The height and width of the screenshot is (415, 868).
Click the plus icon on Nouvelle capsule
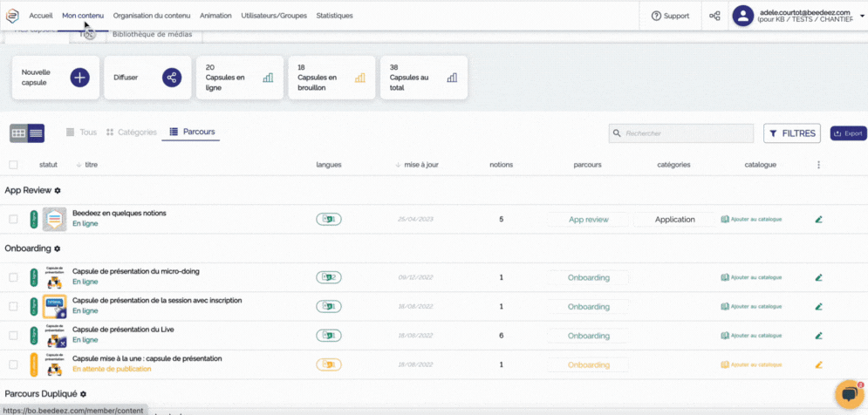(79, 78)
